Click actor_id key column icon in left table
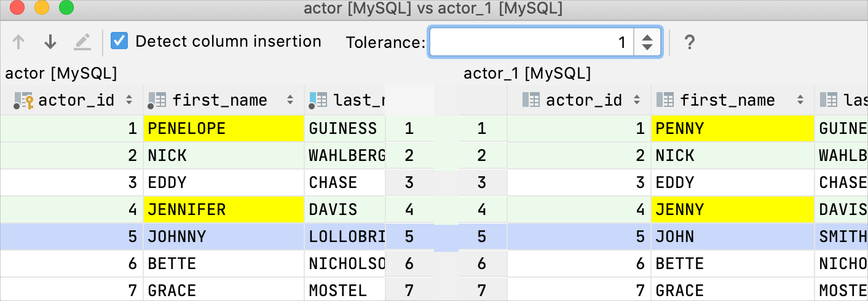Image resolution: width=868 pixels, height=301 pixels. tap(23, 100)
